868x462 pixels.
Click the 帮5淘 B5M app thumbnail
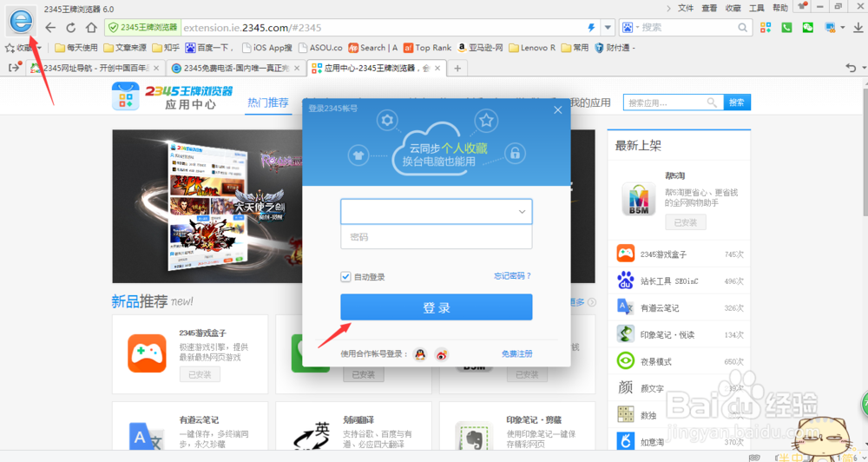638,200
